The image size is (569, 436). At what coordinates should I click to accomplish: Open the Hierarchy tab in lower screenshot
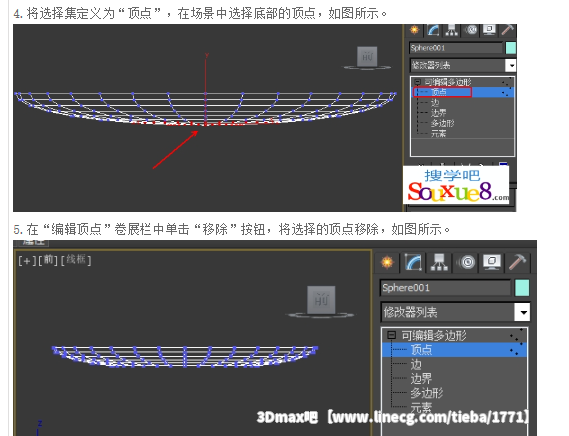(x=439, y=262)
